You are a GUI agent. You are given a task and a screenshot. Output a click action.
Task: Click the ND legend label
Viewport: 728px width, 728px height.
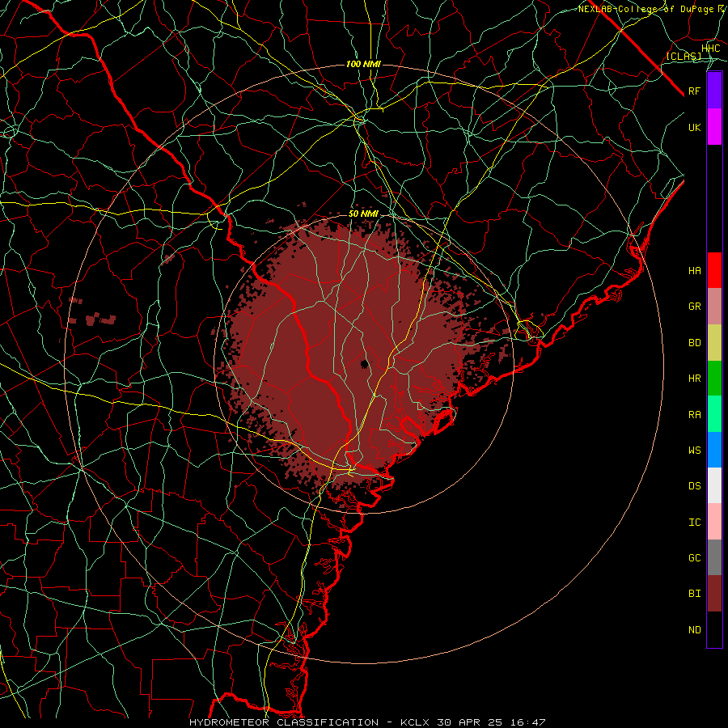(x=695, y=630)
